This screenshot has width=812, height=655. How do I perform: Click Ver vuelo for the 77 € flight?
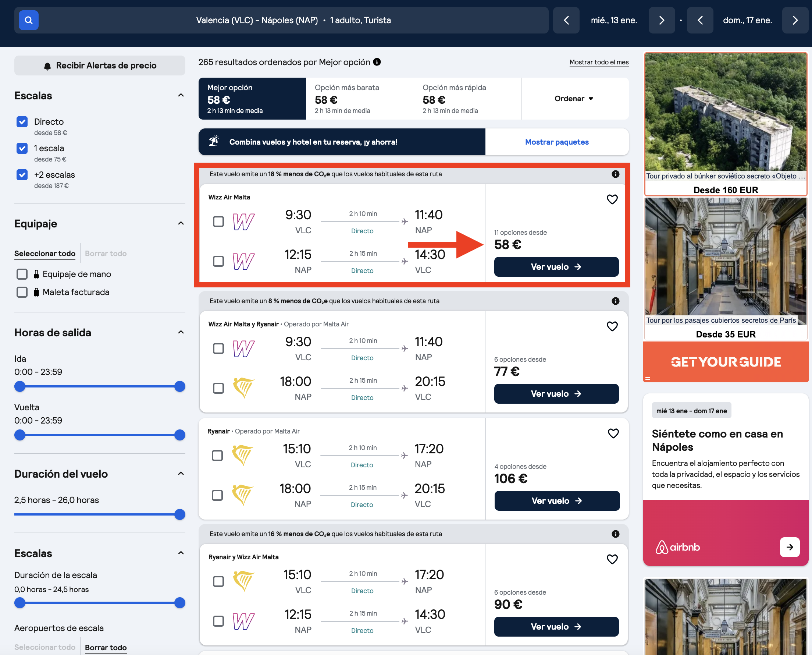pos(556,394)
